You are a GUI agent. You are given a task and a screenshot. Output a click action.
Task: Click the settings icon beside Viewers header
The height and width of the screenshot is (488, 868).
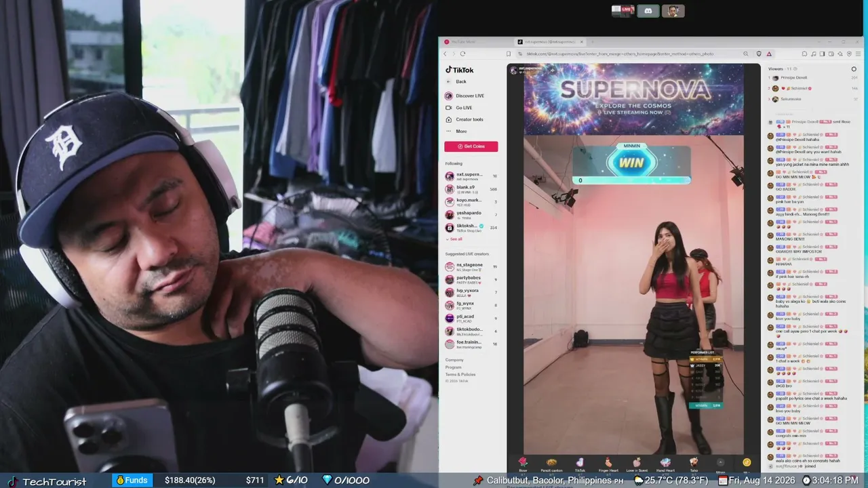tap(854, 69)
